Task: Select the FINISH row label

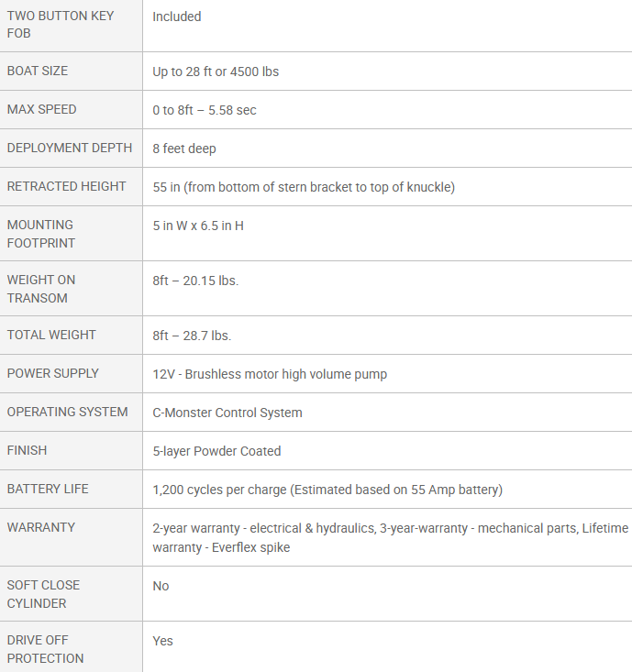Action: 27,450
